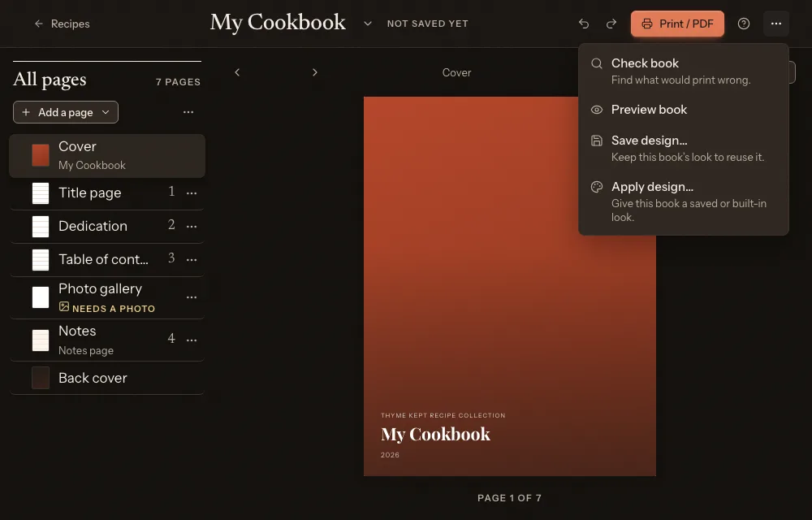Open the My Cookbook title dropdown chevron

[368, 24]
